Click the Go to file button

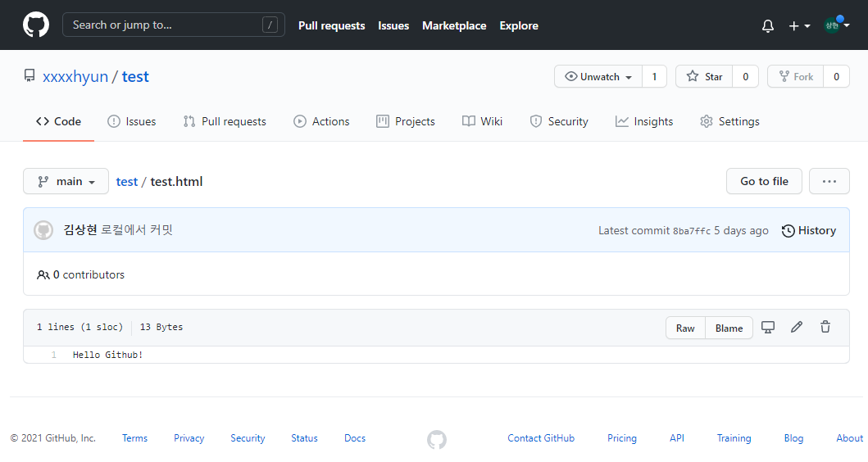[764, 181]
